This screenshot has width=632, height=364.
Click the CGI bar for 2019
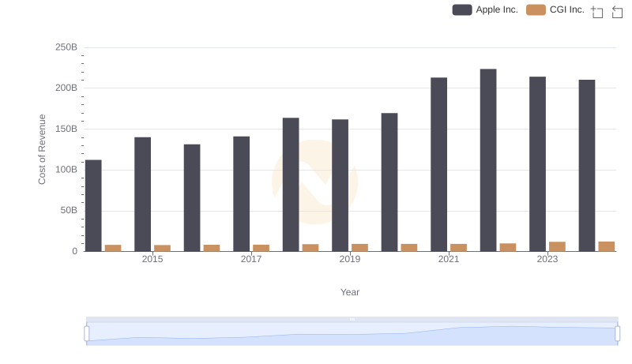tap(359, 248)
